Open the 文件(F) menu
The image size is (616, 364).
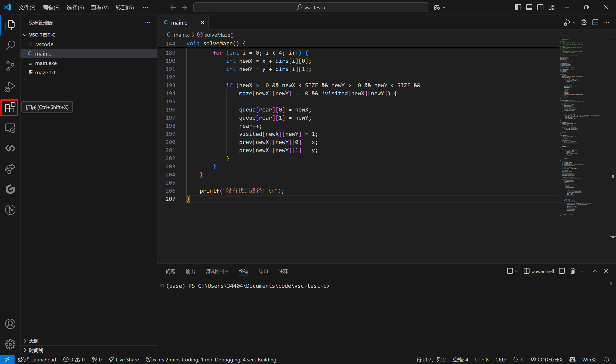click(27, 8)
